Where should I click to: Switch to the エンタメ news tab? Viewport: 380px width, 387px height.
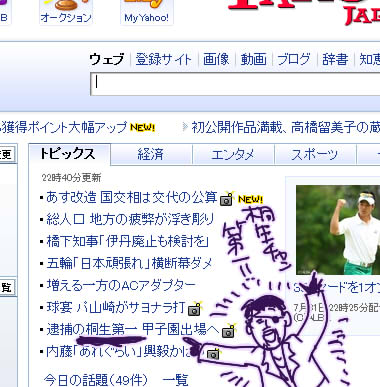(233, 154)
